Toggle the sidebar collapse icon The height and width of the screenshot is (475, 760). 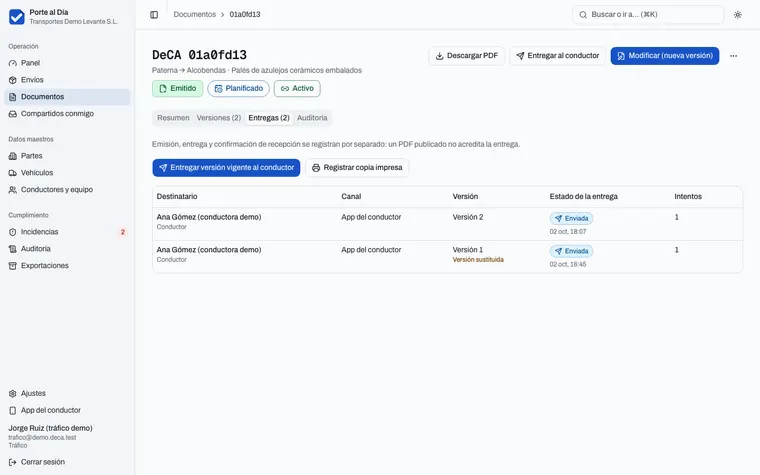click(x=154, y=15)
